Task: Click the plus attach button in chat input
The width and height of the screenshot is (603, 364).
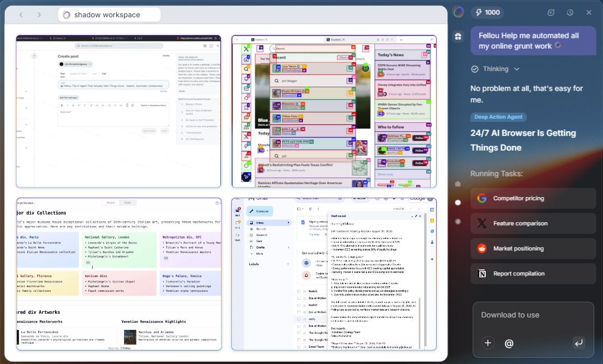Action: coord(488,343)
